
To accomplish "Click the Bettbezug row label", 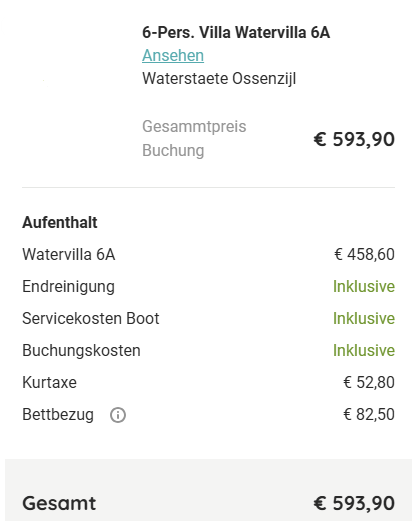I will [x=58, y=415].
